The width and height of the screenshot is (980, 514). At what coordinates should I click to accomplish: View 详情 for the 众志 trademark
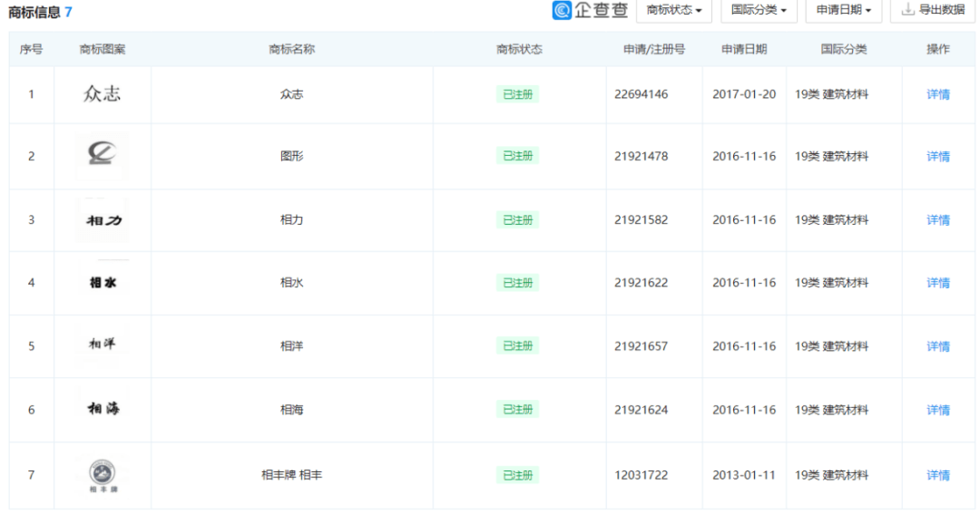pos(937,94)
